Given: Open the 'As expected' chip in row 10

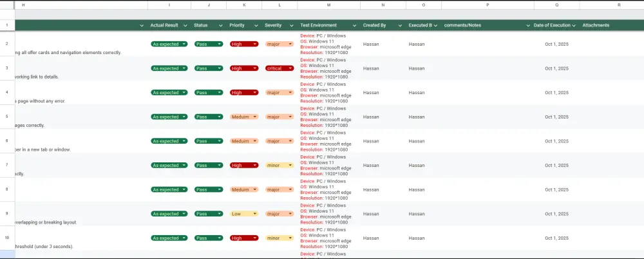Looking at the screenshot, I should [x=169, y=238].
